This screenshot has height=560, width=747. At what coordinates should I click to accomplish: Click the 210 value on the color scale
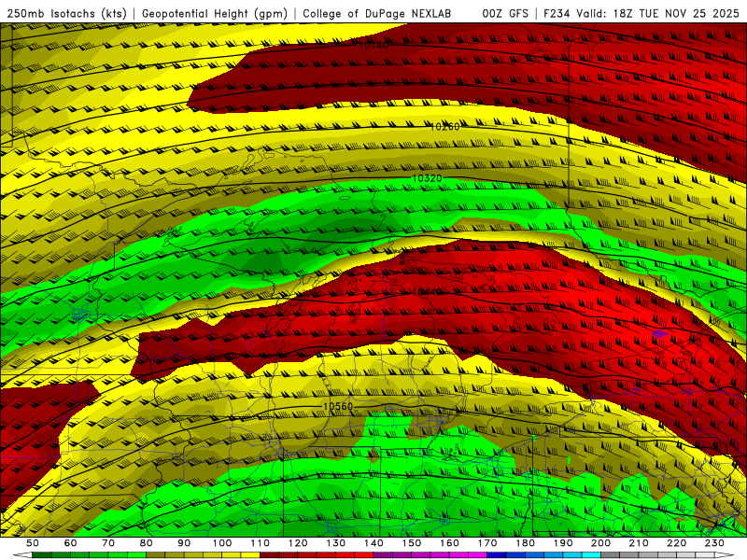639,543
